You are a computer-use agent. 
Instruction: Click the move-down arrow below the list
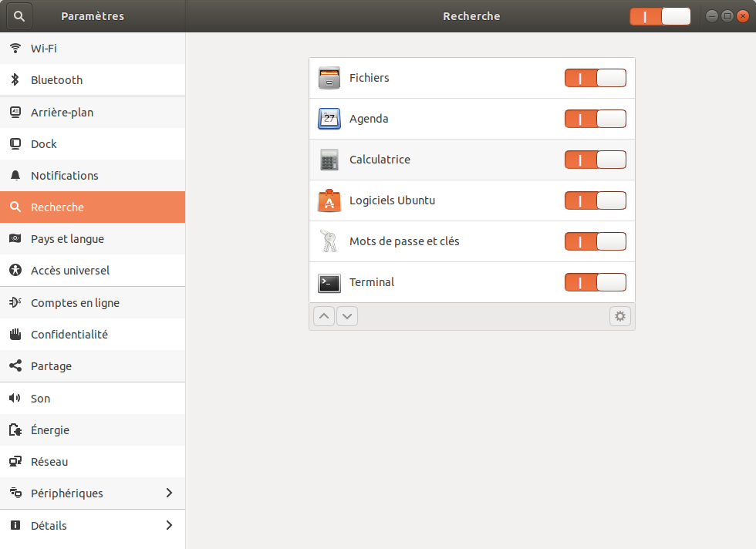click(x=346, y=316)
